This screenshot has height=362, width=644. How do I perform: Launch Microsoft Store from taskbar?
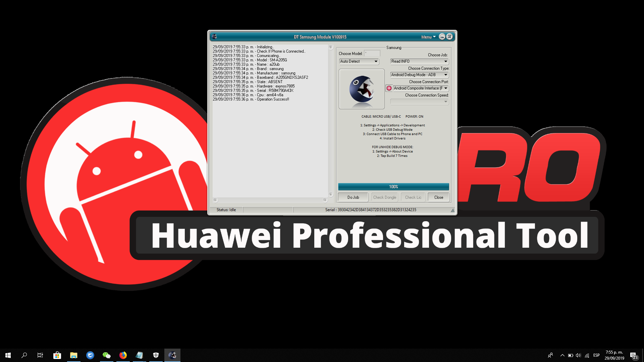57,355
